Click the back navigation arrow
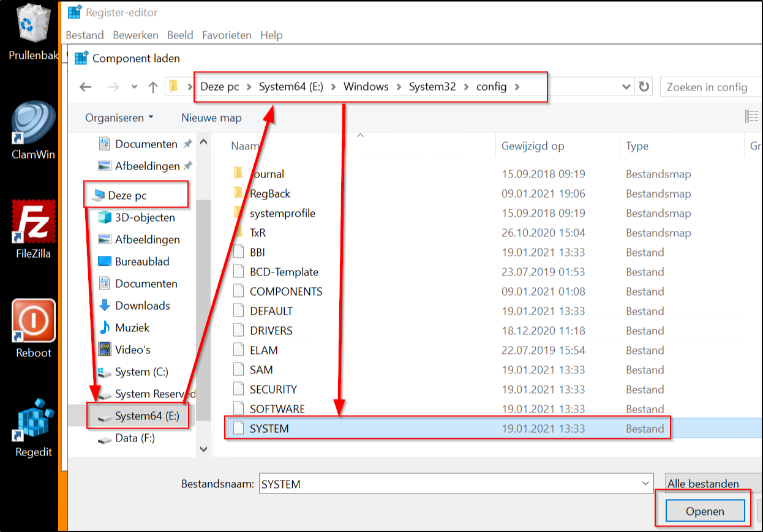The width and height of the screenshot is (763, 532). (x=85, y=87)
